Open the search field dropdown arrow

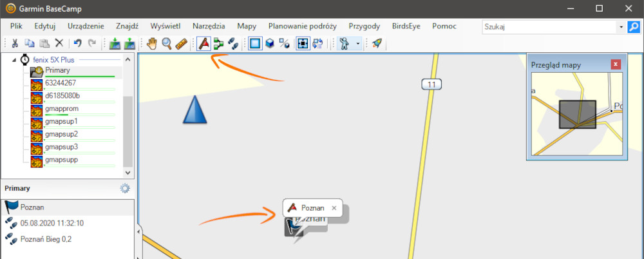pyautogui.click(x=621, y=27)
